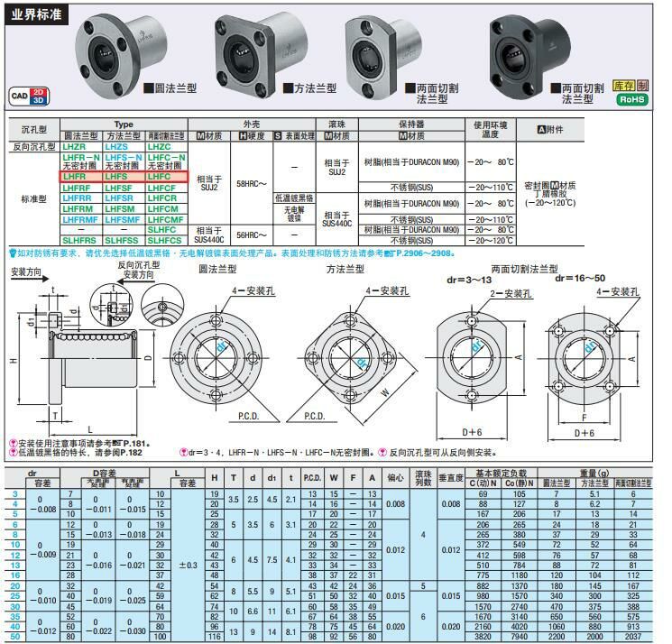The image size is (672, 644).
Task: Select model LHFC-N without seal
Action: pyautogui.click(x=166, y=157)
